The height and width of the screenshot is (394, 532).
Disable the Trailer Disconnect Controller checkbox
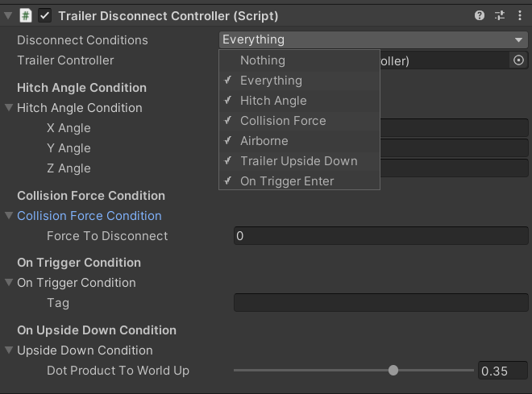[45, 15]
